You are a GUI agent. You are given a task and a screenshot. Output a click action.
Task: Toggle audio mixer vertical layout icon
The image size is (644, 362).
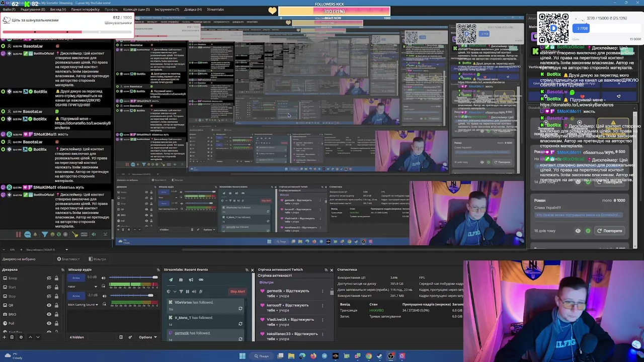pos(121,337)
